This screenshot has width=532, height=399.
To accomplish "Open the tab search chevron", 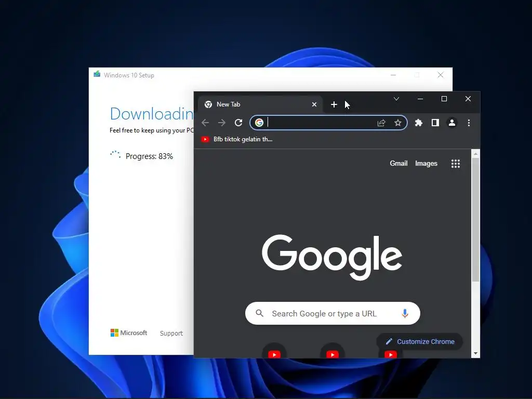I will pos(396,99).
